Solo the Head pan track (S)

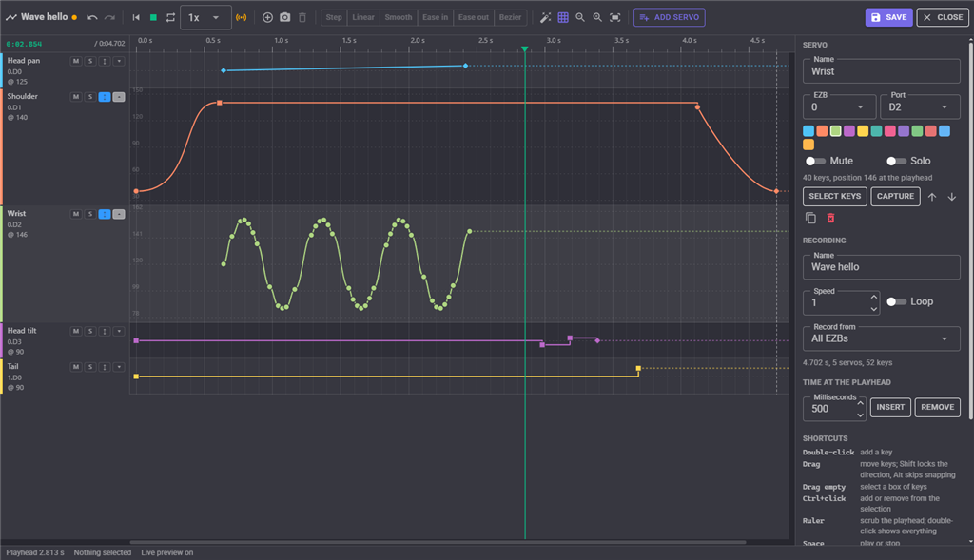click(90, 61)
